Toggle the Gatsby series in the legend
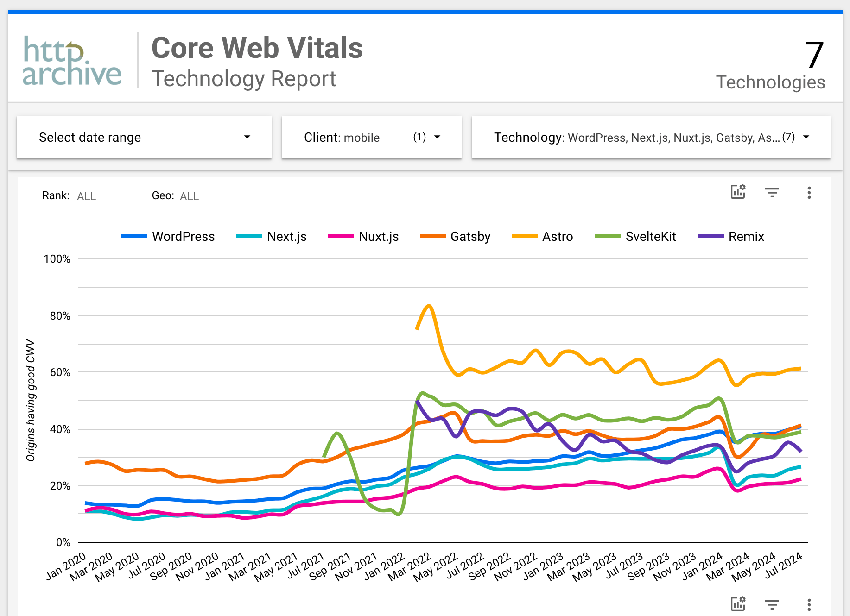Image resolution: width=850 pixels, height=616 pixels. pyautogui.click(x=455, y=236)
